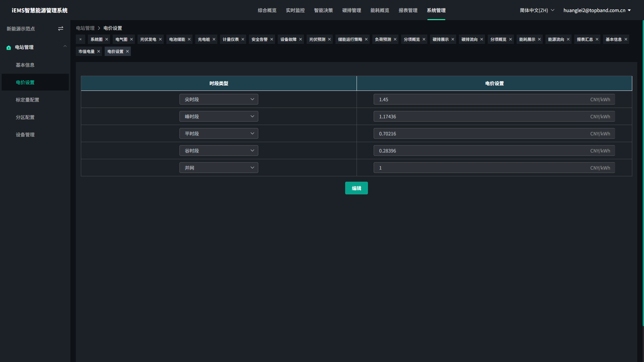
Task: Close the 光伏发电 tab with its X
Action: coord(160,40)
